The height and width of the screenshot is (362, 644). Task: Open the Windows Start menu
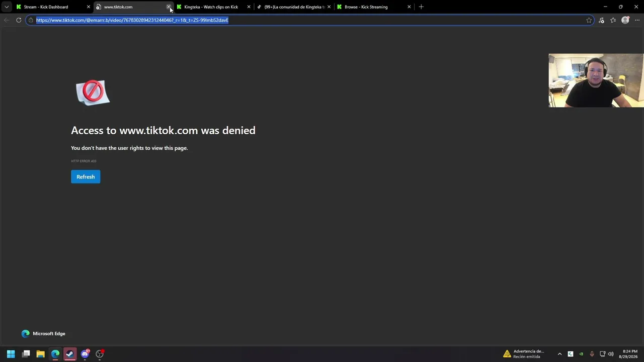[x=11, y=354]
